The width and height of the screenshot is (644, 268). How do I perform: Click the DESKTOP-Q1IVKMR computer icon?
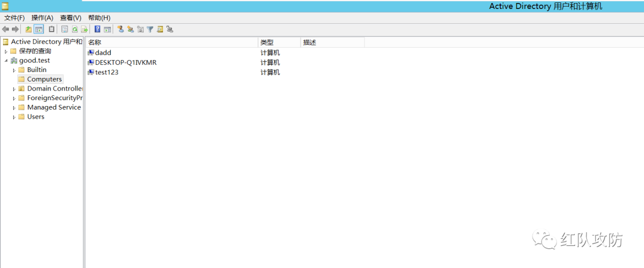click(91, 63)
